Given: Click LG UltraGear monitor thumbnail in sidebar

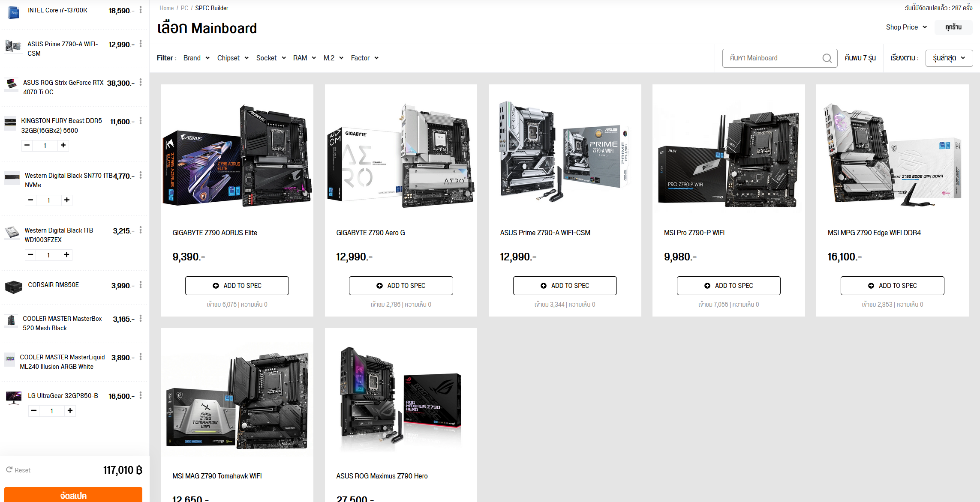Looking at the screenshot, I should click(x=14, y=397).
